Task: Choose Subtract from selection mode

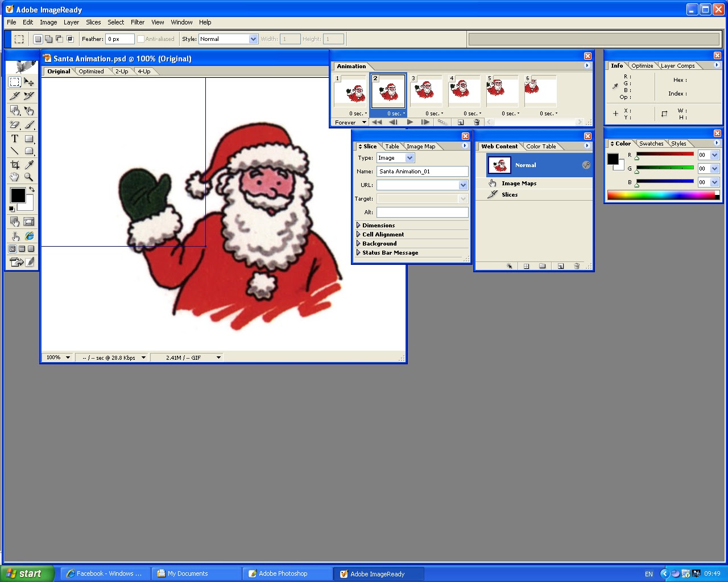Action: point(60,39)
